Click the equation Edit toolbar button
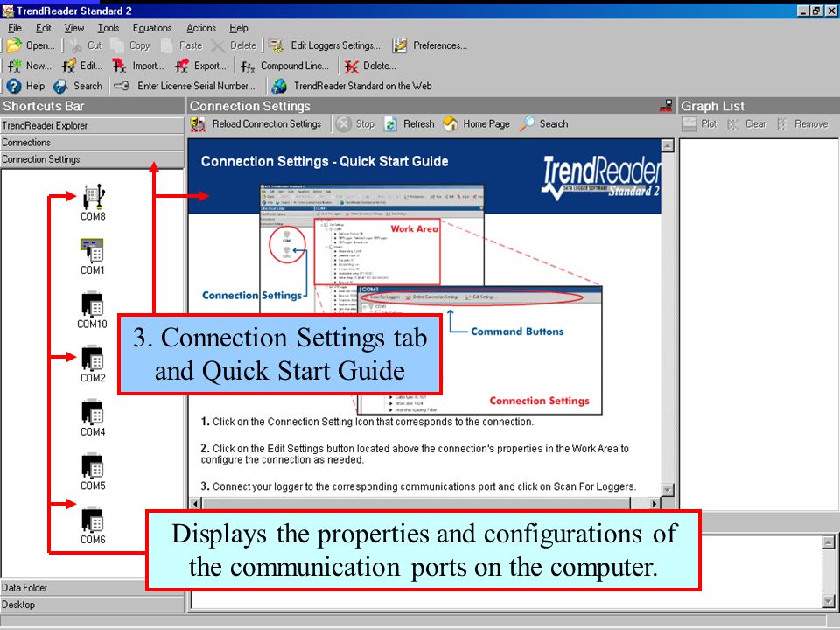The width and height of the screenshot is (840, 630). coord(82,66)
